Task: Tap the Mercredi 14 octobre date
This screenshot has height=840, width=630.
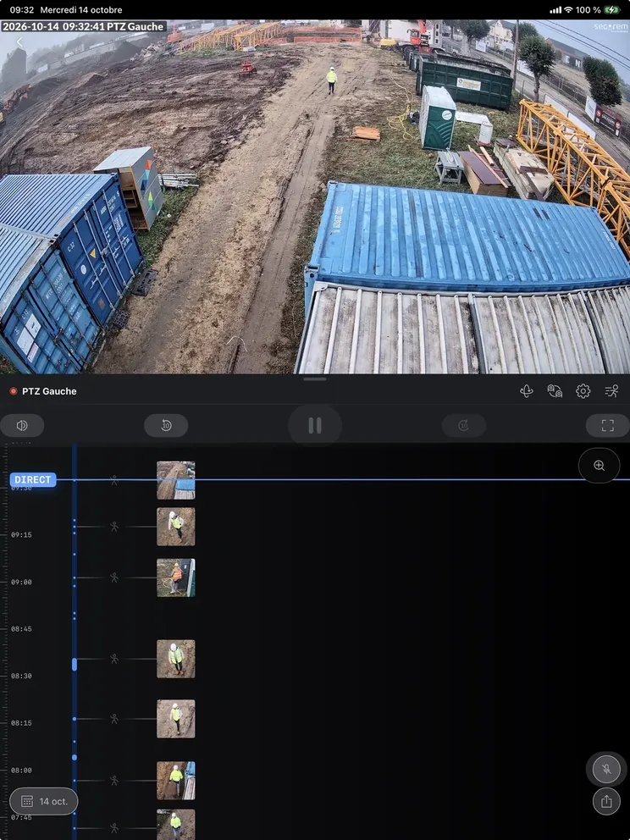Action: tap(81, 9)
